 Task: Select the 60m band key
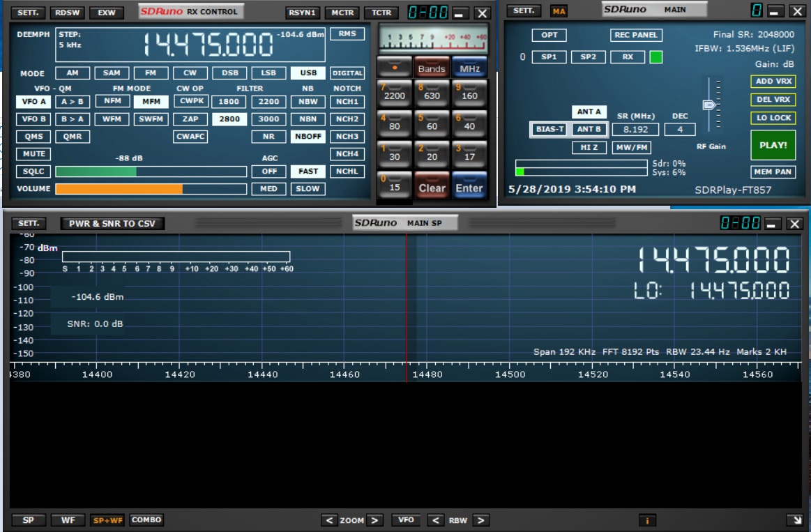[432, 123]
